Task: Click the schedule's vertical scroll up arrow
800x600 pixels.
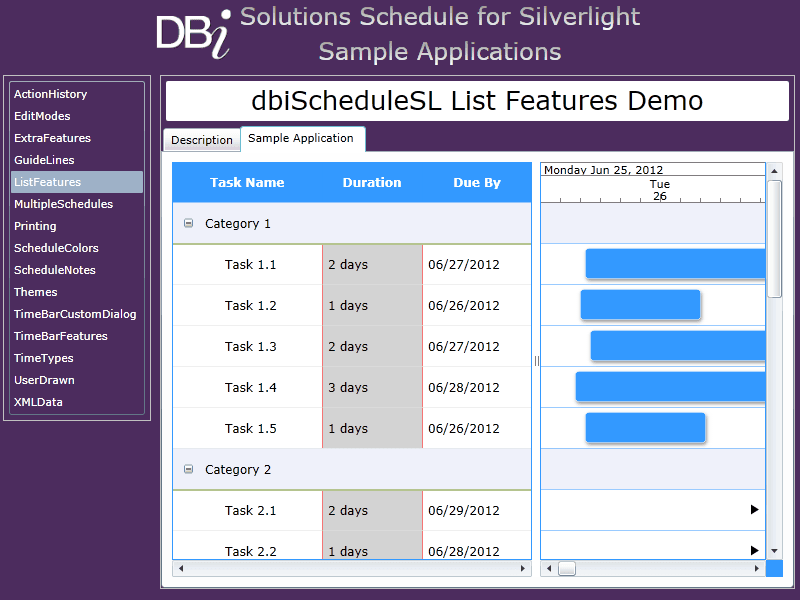Action: (x=774, y=171)
